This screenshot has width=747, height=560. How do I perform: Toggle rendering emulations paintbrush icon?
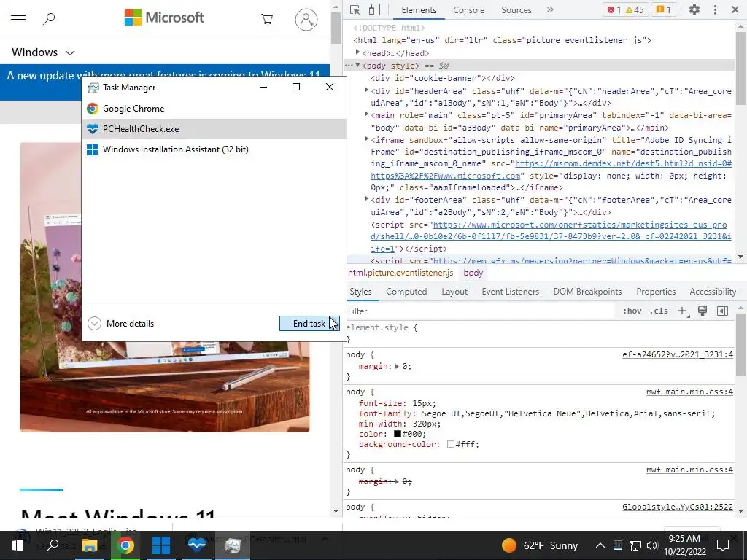point(703,311)
